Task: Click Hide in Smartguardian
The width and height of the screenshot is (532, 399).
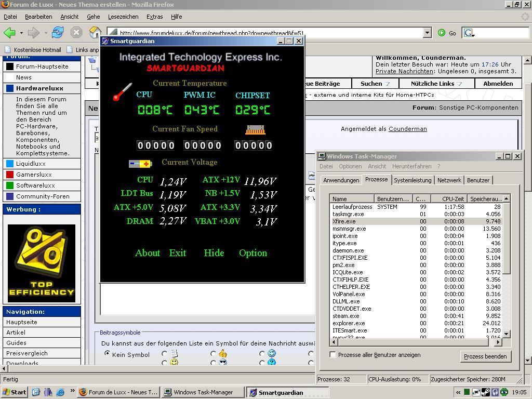Action: (214, 253)
